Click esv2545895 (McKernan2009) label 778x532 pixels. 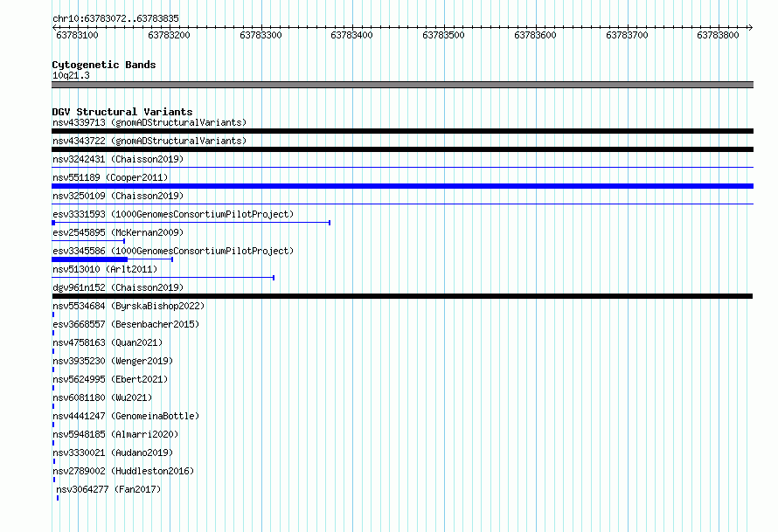pos(118,232)
